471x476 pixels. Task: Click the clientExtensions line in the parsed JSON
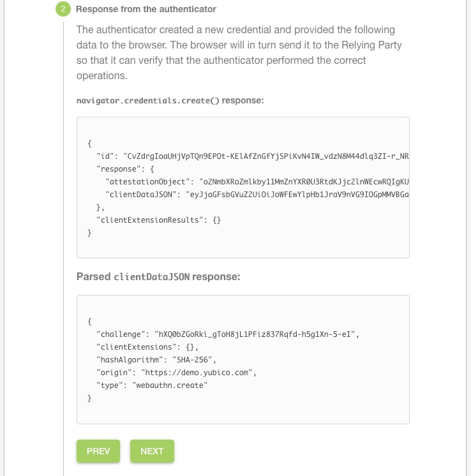click(x=147, y=346)
